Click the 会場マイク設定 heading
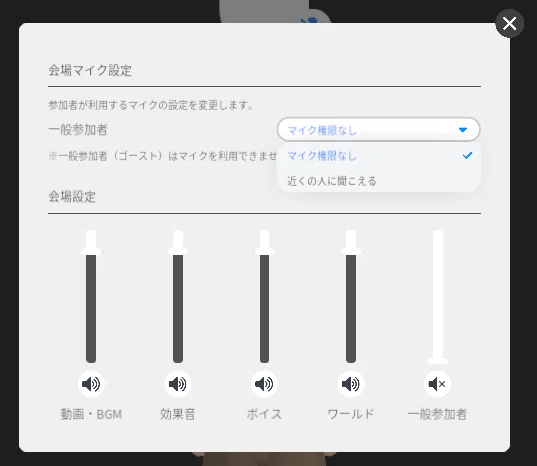Screen dimensions: 537x466 coord(90,70)
